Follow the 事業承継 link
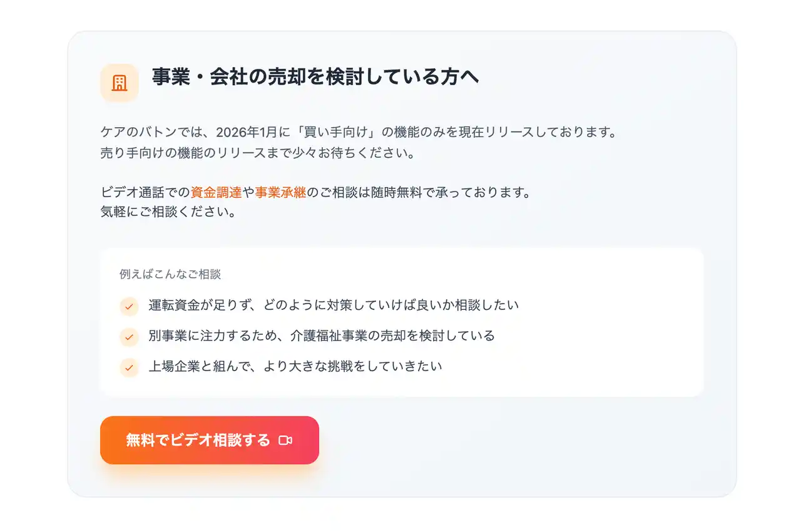Viewport: 801px width, 532px height. tap(280, 193)
